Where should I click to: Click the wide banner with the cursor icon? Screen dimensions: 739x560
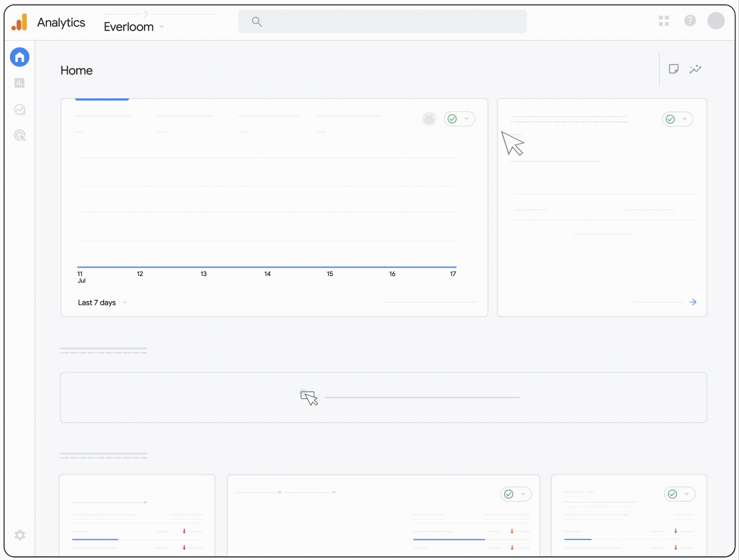[x=383, y=397]
